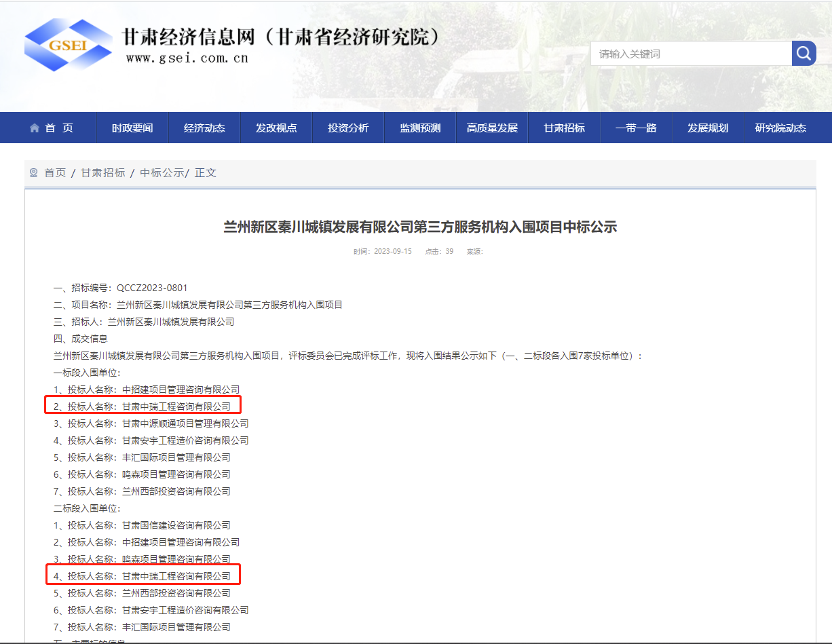Open 甘肃招标 in the blue navigation bar

tap(564, 128)
